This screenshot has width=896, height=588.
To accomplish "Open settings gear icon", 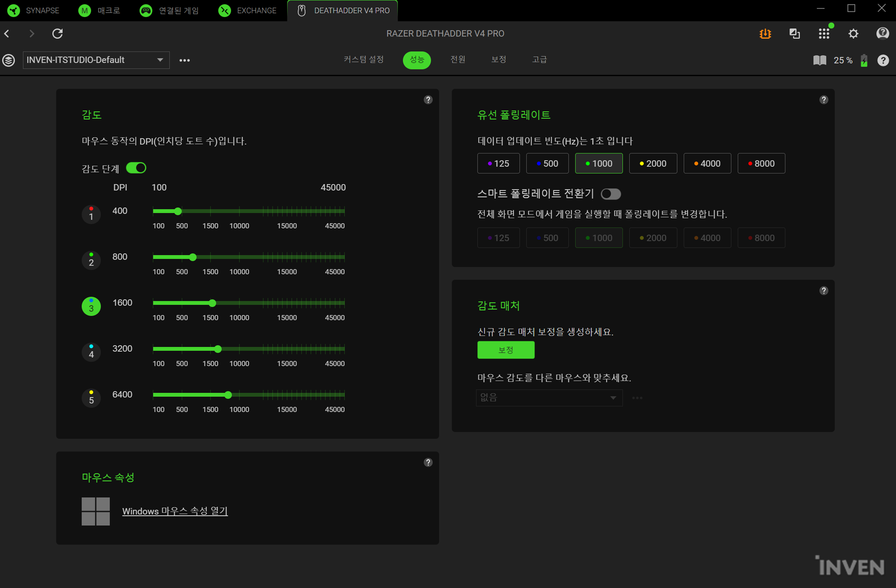I will (x=853, y=34).
